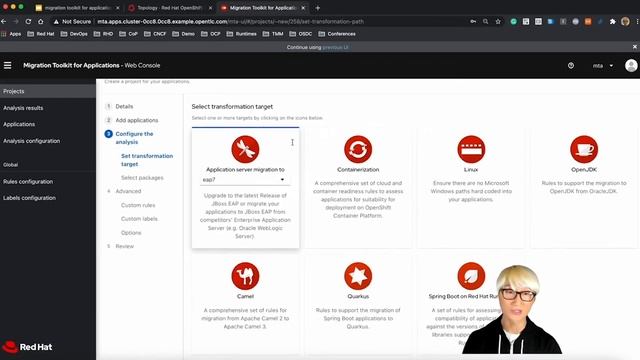The image size is (640, 360).
Task: Go to the Details wizard step
Action: pyautogui.click(x=124, y=106)
